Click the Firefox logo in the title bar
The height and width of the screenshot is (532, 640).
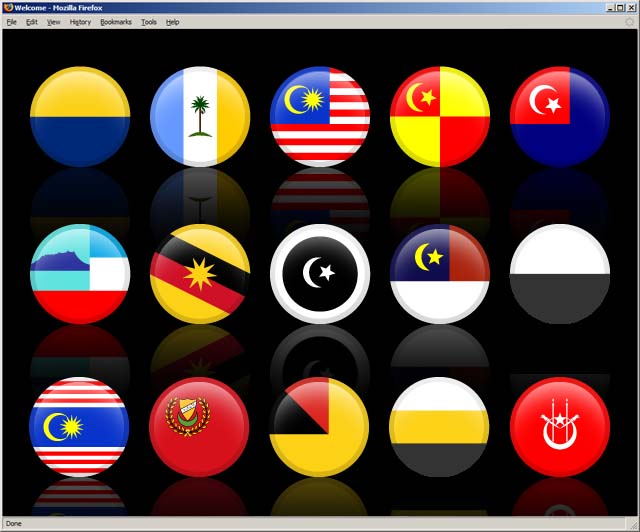(x=8, y=8)
